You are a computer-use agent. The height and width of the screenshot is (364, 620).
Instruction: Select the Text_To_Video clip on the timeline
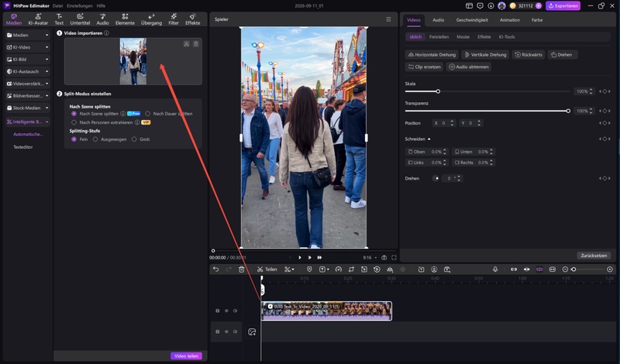point(326,311)
